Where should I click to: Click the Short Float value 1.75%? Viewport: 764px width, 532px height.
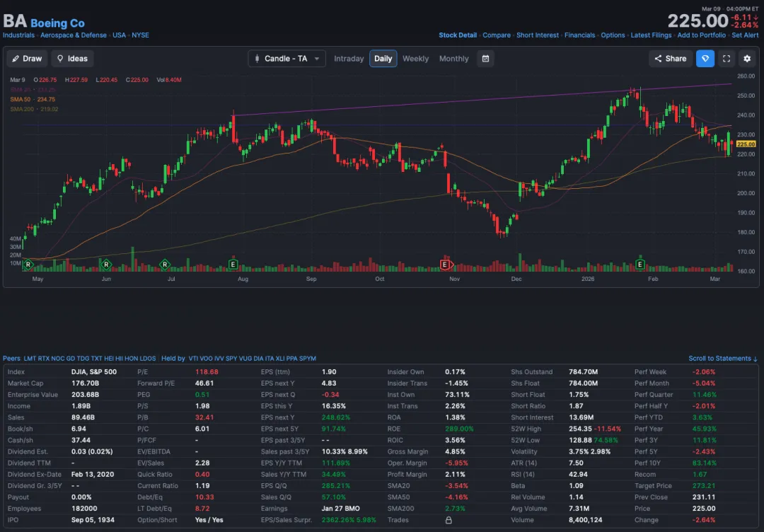578,395
